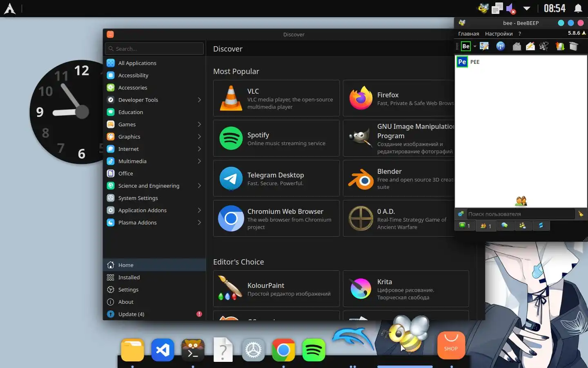Viewport: 588px width, 368px height.
Task: Switch to the chat bubbles tab in BeeBEEP
Action: (x=505, y=225)
